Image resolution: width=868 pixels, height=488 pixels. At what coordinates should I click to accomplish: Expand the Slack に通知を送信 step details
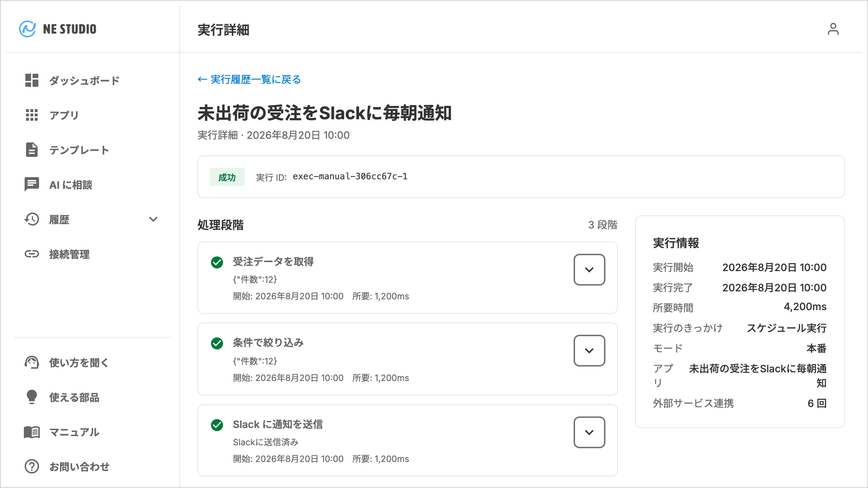tap(589, 432)
